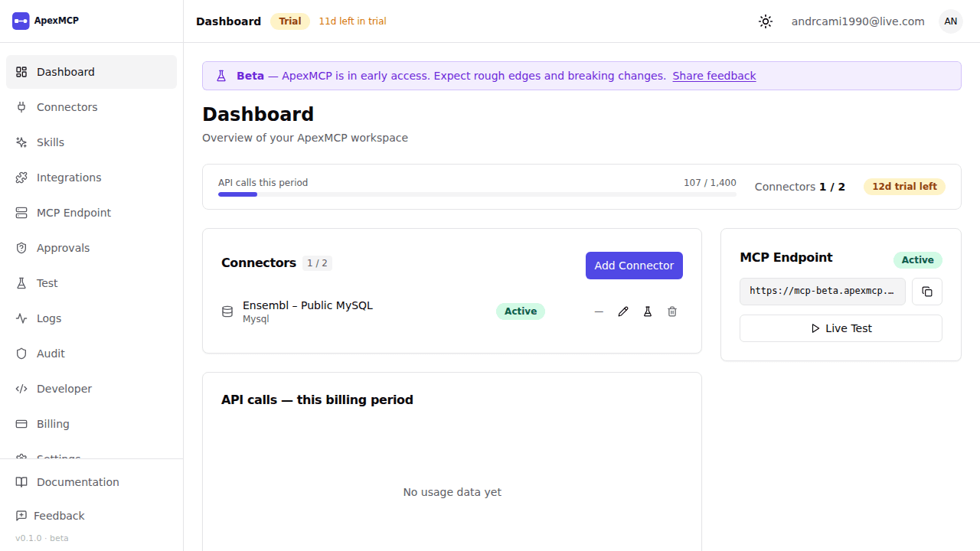Click the beta banner flask icon

pyautogui.click(x=221, y=76)
